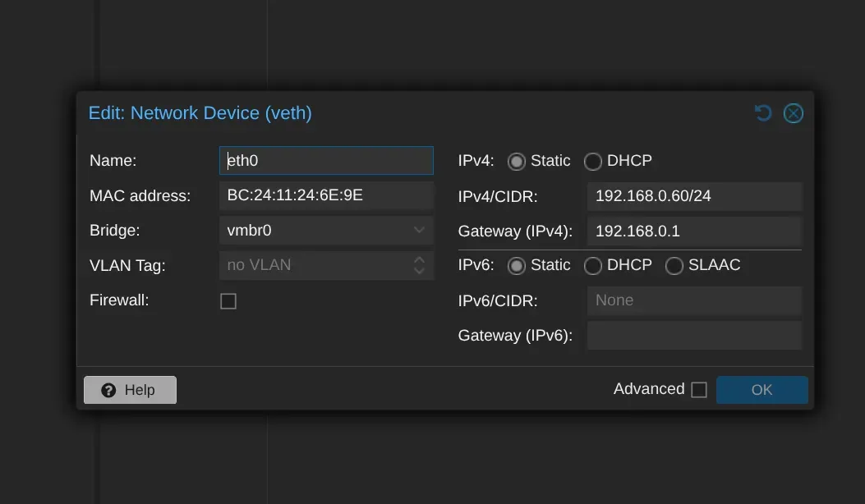Click the IPv4/CIDR field
865x504 pixels.
[694, 196]
